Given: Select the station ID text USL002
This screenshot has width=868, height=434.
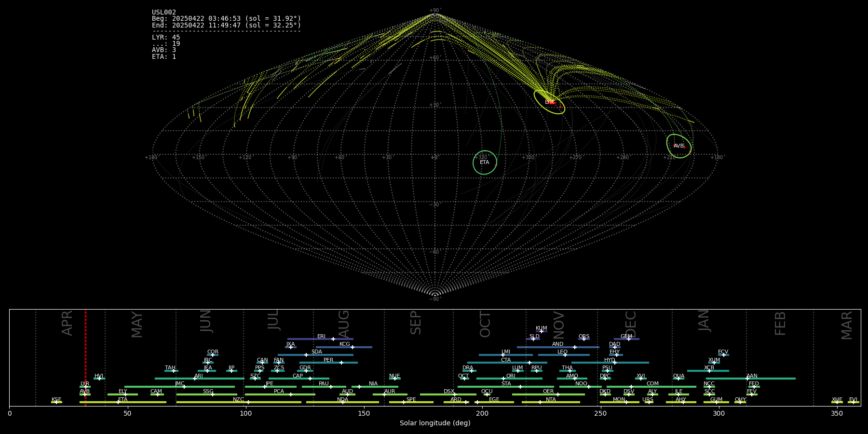Looking at the screenshot, I should pyautogui.click(x=164, y=12).
